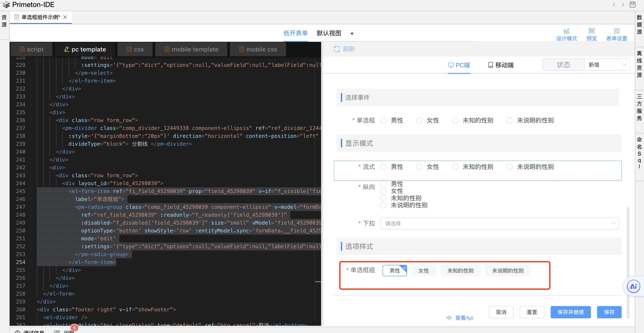
Task: Select 男性 radio in 纵向 list
Action: coord(383,184)
